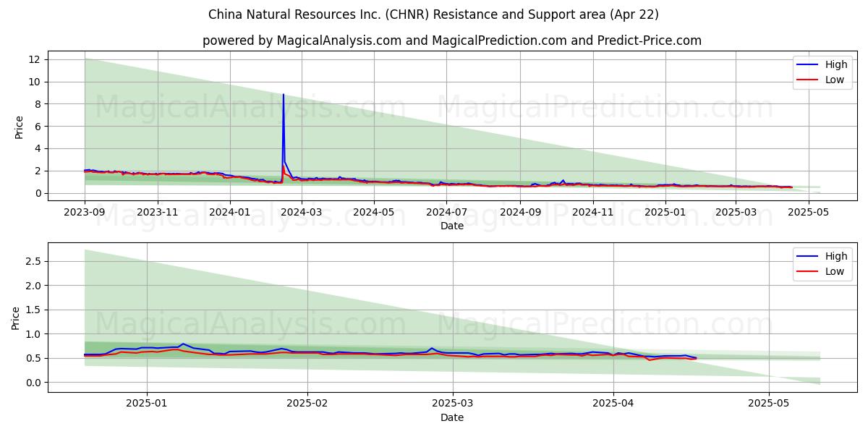Click the '0.0' price tick on the lower chart
This screenshot has width=868, height=434.
35,383
